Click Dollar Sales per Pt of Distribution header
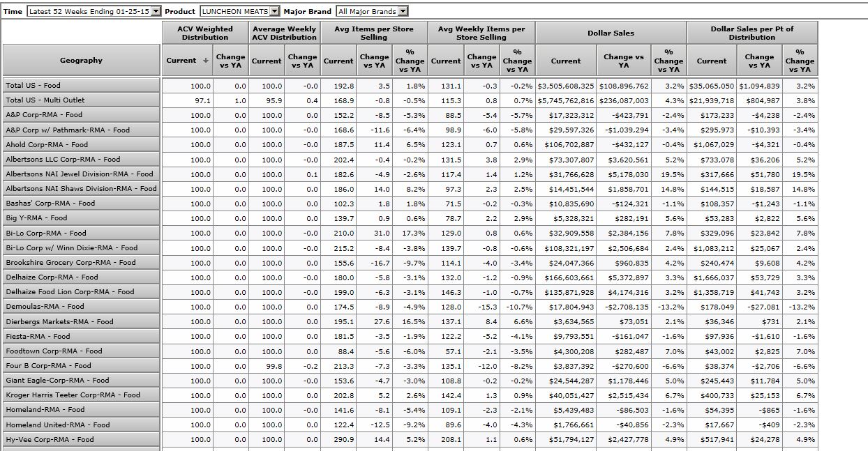 [x=751, y=33]
